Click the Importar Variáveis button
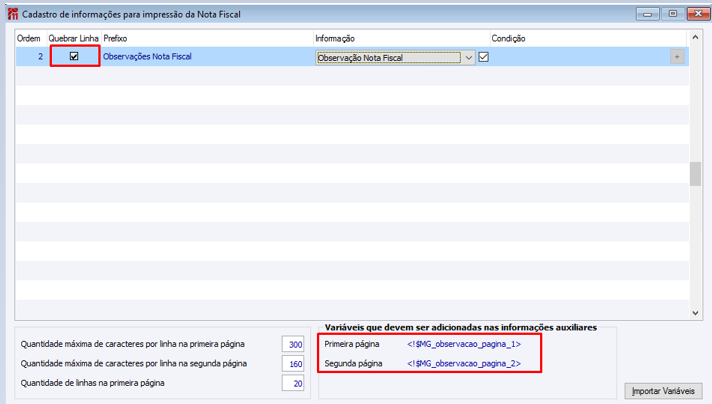The width and height of the screenshot is (712, 404). point(663,391)
